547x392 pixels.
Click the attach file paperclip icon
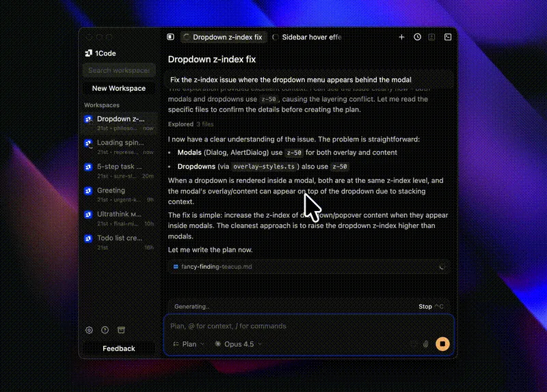pyautogui.click(x=425, y=344)
